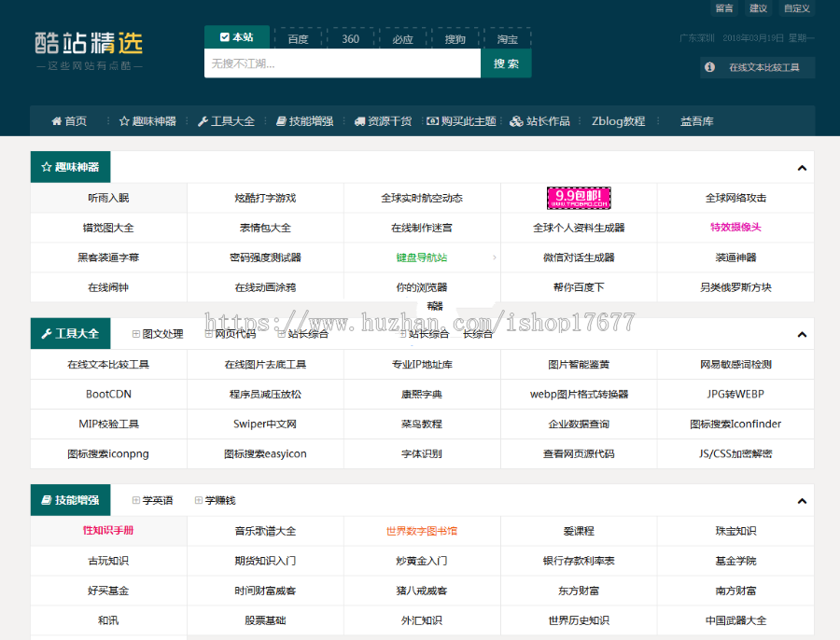This screenshot has width=840, height=640.
Task: Switch search engine to 百度 tab
Action: [298, 39]
